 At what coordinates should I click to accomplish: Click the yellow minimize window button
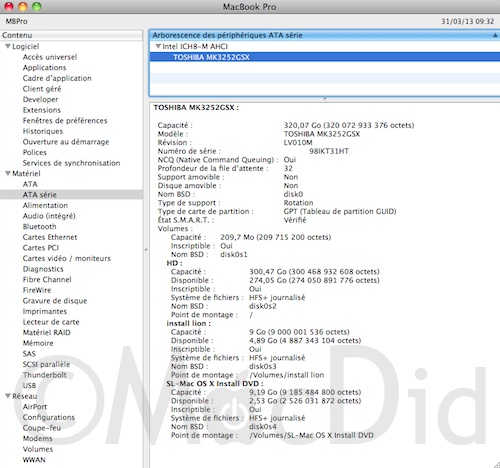23,6
